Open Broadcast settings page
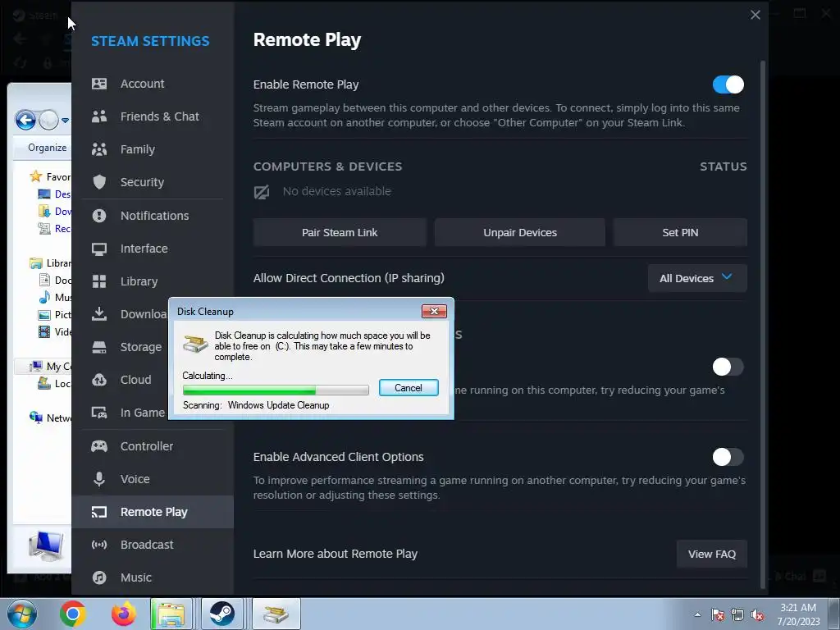The height and width of the screenshot is (630, 840). click(153, 545)
